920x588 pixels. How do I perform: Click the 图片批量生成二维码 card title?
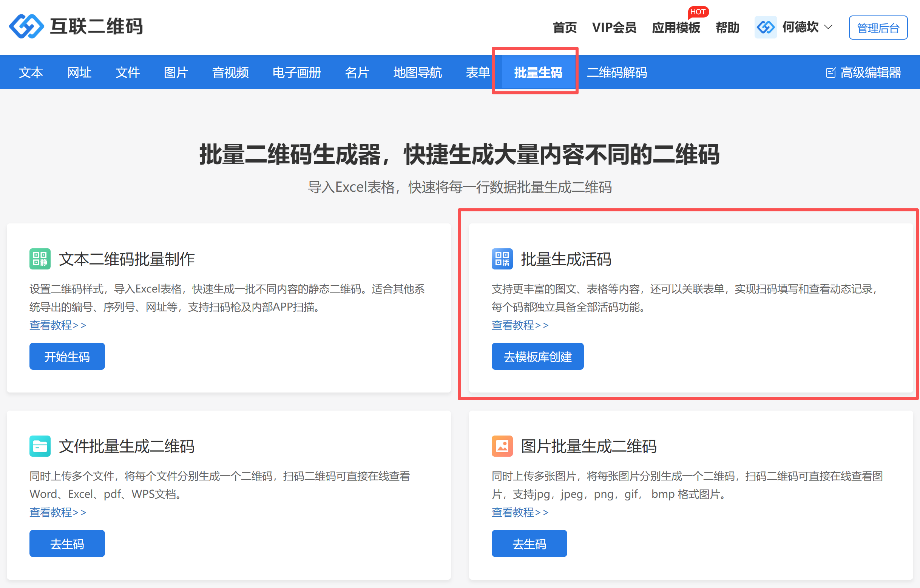pos(589,446)
